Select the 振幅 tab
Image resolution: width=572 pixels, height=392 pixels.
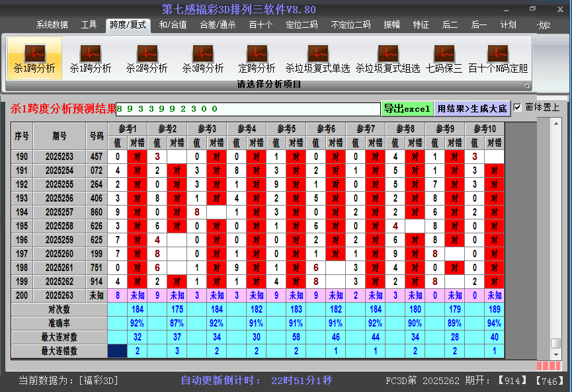[392, 25]
